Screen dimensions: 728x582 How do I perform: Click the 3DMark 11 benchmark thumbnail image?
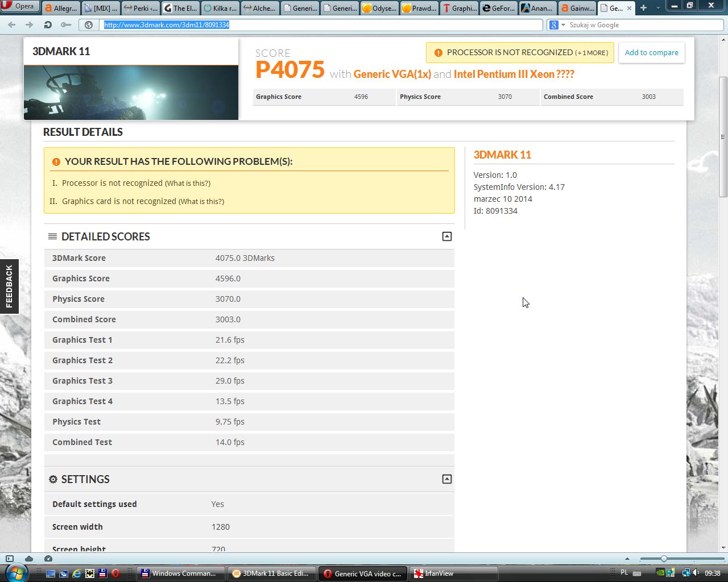coord(131,93)
